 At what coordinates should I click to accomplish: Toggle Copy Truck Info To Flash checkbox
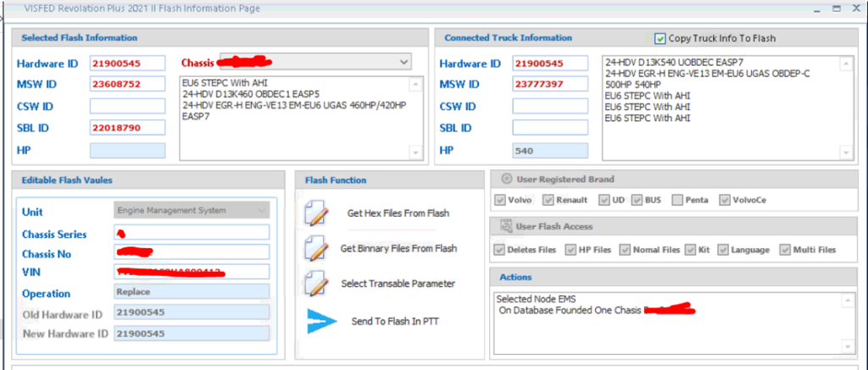(659, 38)
